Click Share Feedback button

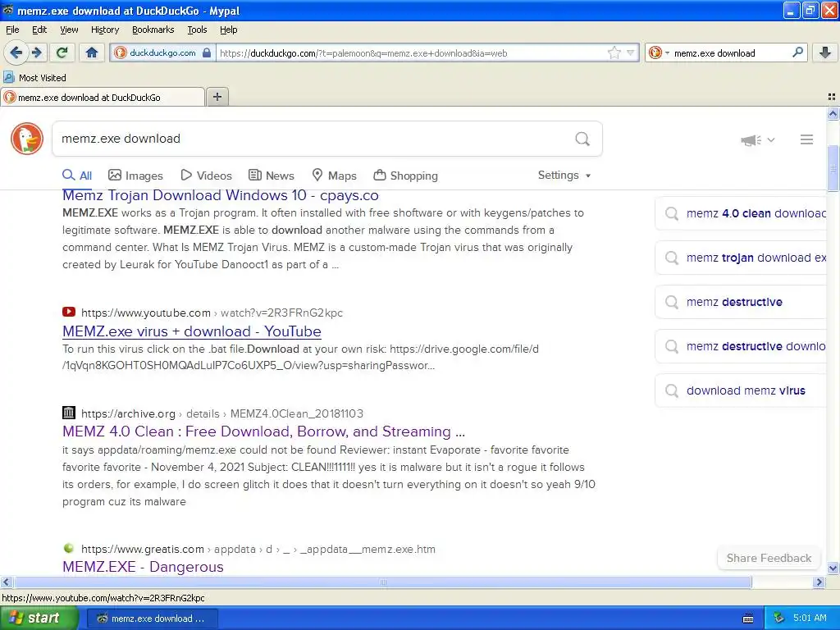pyautogui.click(x=769, y=558)
